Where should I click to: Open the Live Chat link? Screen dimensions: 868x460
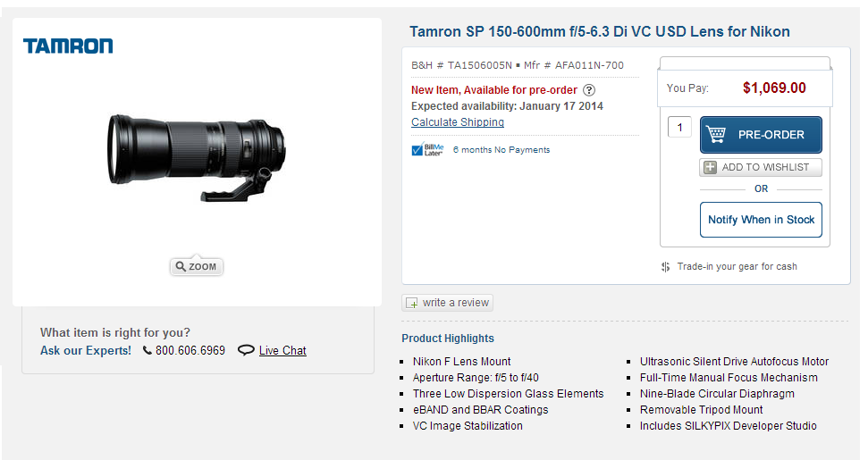tap(282, 350)
